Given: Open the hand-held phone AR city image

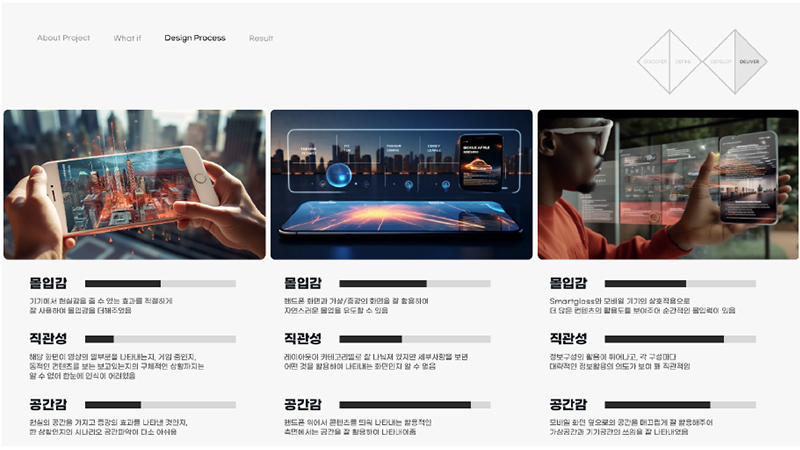Looking at the screenshot, I should (x=134, y=184).
